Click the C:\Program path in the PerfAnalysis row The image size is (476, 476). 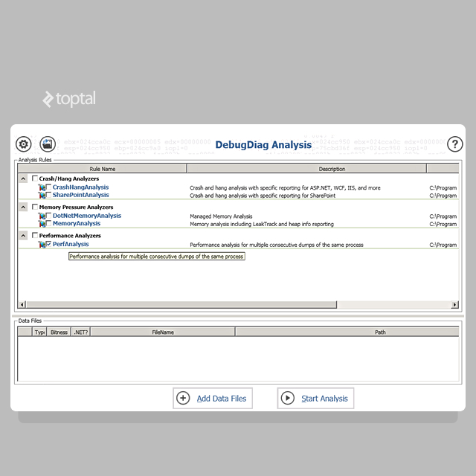click(x=443, y=245)
